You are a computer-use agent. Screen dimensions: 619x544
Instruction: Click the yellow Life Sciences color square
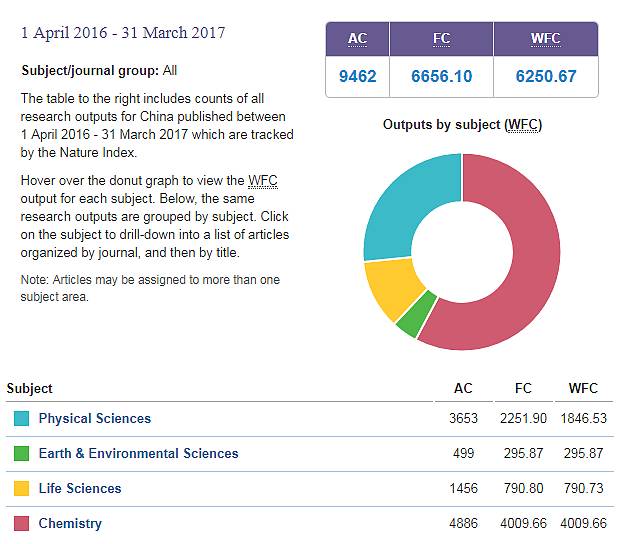21,489
